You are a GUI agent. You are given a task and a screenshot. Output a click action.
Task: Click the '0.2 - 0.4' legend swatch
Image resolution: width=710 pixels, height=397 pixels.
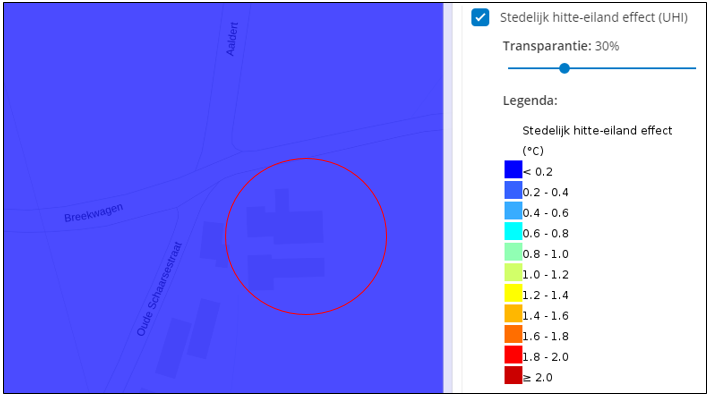coord(513,190)
